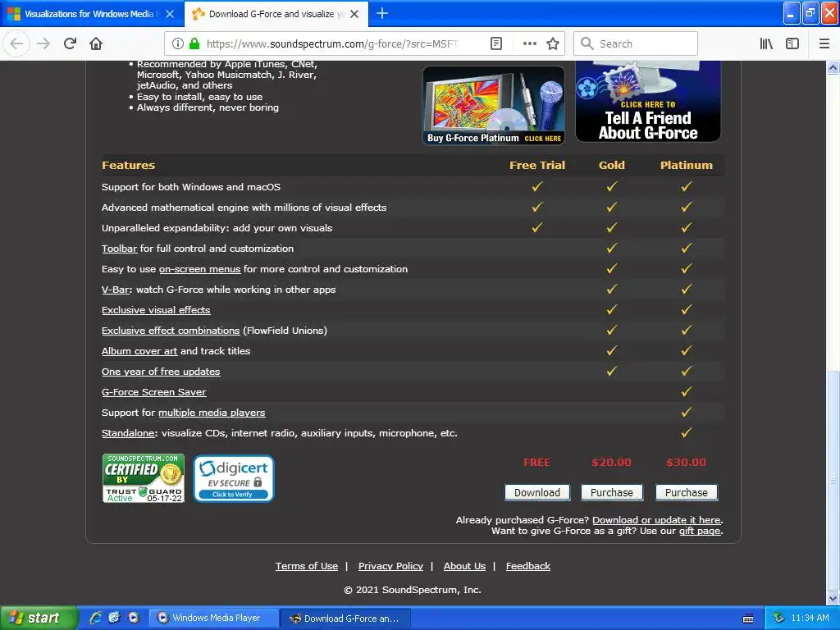
Task: Click the on-screen keyboard tray icon
Action: (x=748, y=619)
